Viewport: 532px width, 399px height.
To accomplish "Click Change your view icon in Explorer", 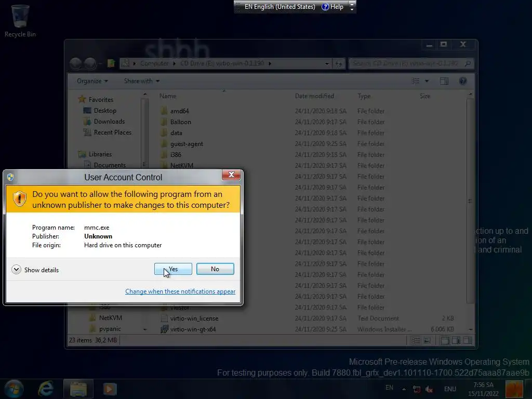I will [415, 81].
